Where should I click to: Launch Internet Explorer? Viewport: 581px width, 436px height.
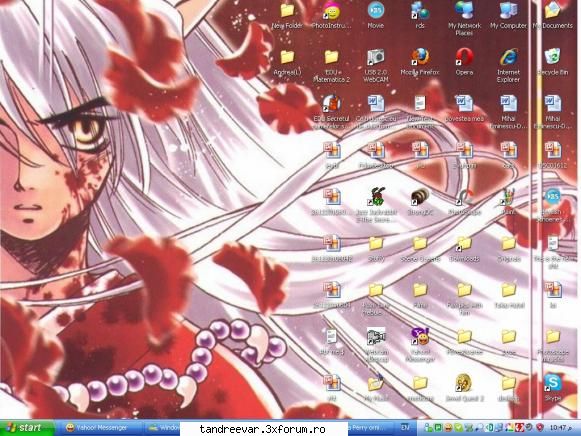508,65
